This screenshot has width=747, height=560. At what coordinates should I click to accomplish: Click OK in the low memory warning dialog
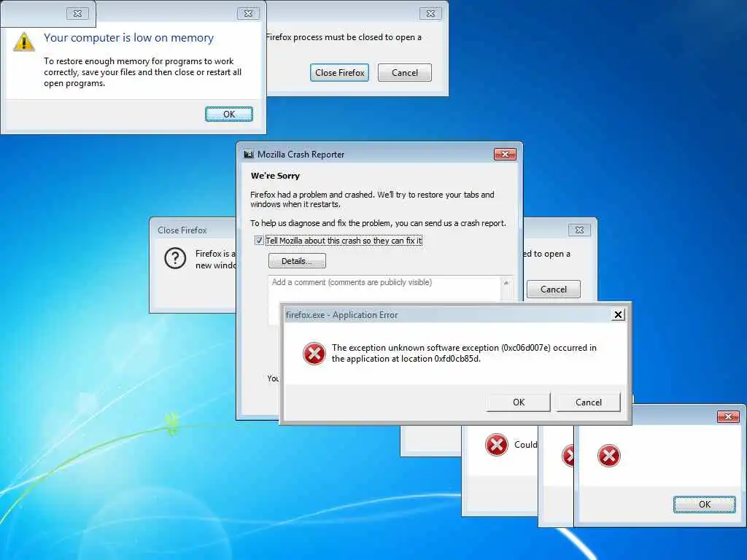229,114
